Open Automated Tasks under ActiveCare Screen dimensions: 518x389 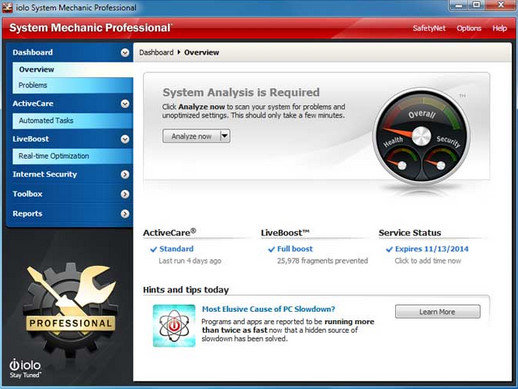73,121
